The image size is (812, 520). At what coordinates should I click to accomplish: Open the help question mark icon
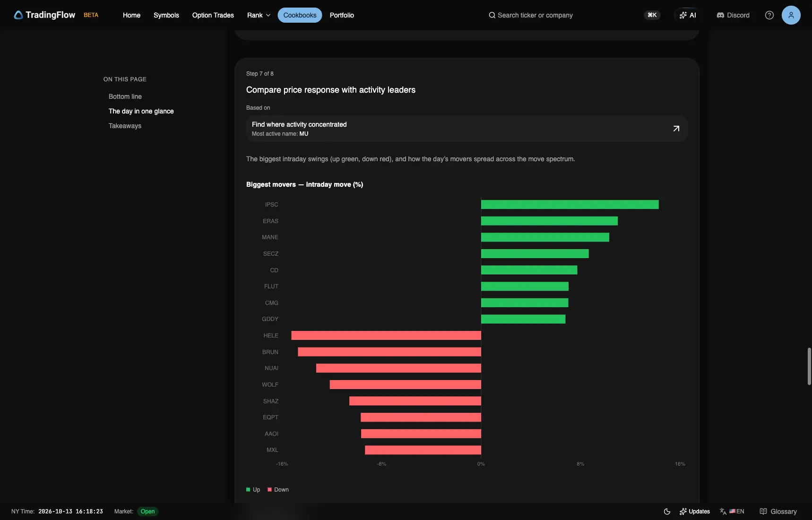click(769, 15)
